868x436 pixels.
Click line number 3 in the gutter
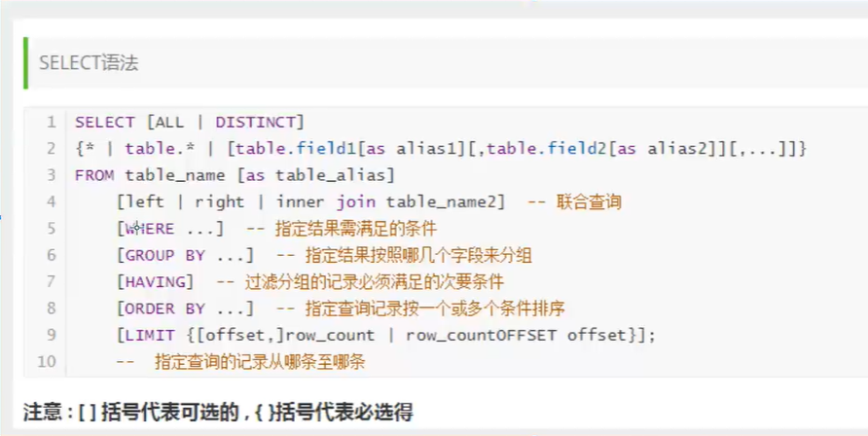[50, 175]
